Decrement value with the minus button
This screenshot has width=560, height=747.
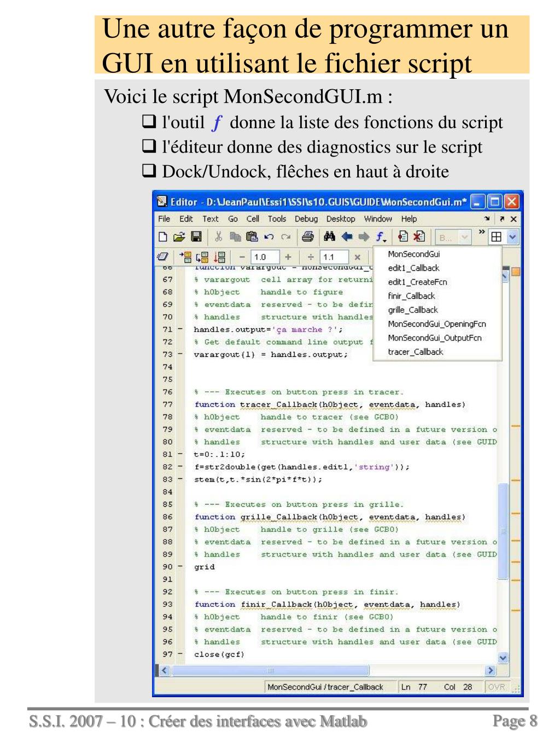pos(242,257)
